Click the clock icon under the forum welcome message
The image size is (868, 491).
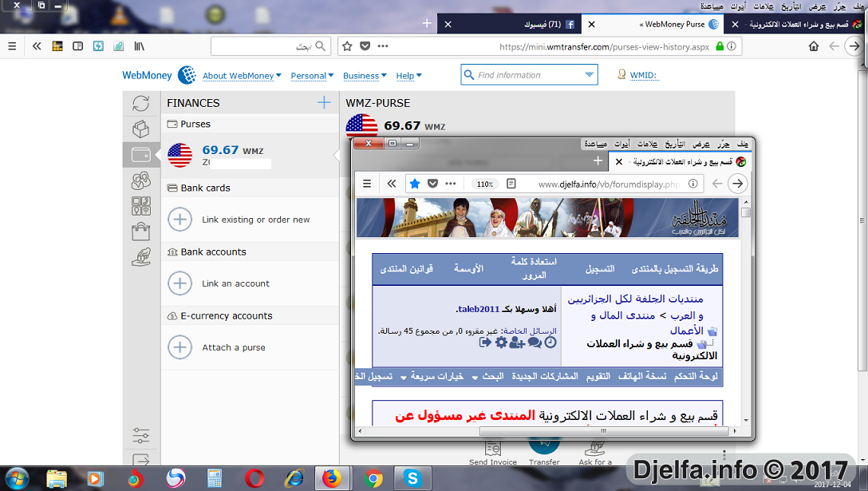pos(550,343)
